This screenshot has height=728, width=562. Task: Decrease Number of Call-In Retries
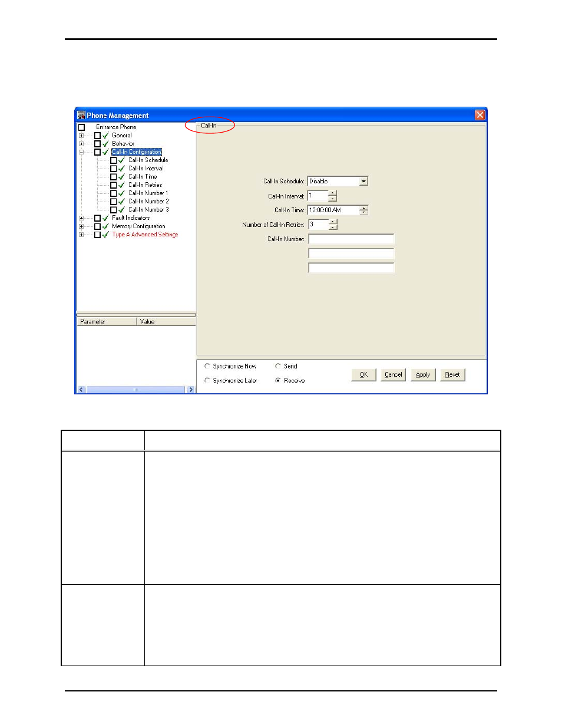(x=333, y=228)
